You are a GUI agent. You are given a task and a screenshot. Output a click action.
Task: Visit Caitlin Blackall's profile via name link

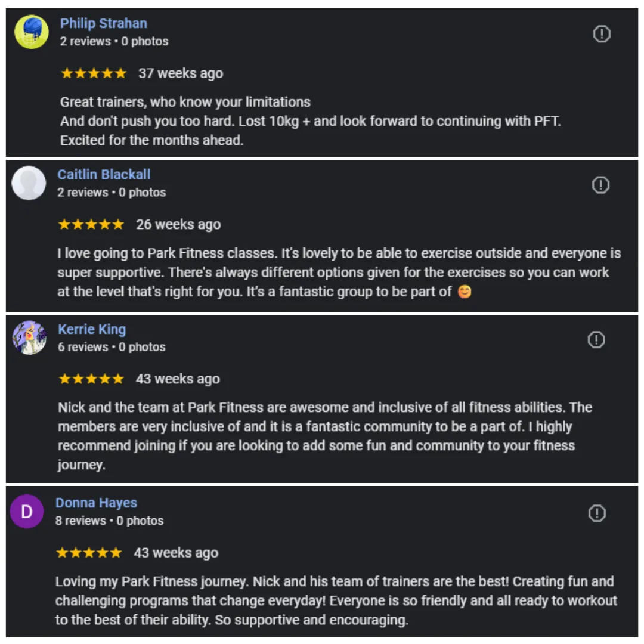point(104,175)
